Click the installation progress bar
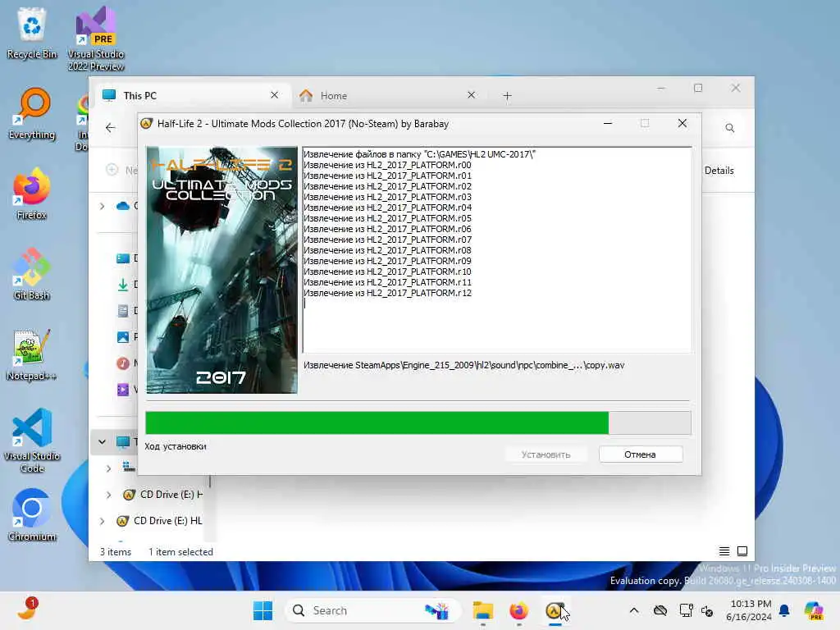 click(418, 422)
